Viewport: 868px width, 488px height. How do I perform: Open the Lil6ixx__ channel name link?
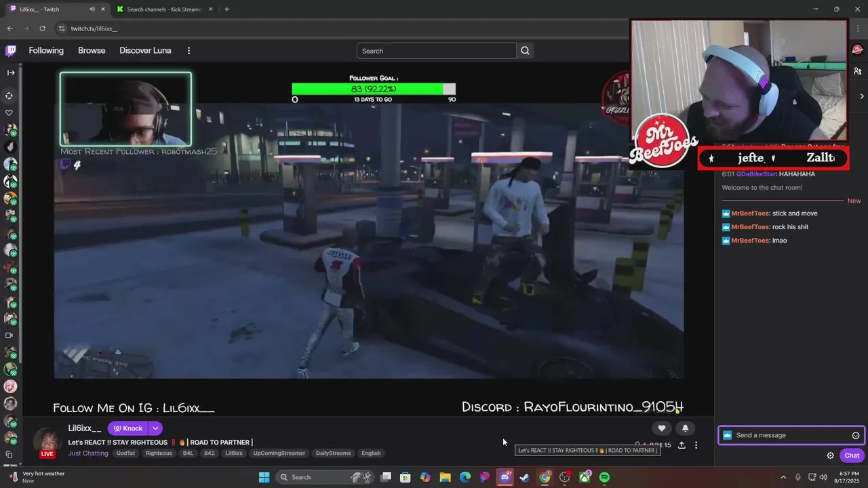point(85,428)
